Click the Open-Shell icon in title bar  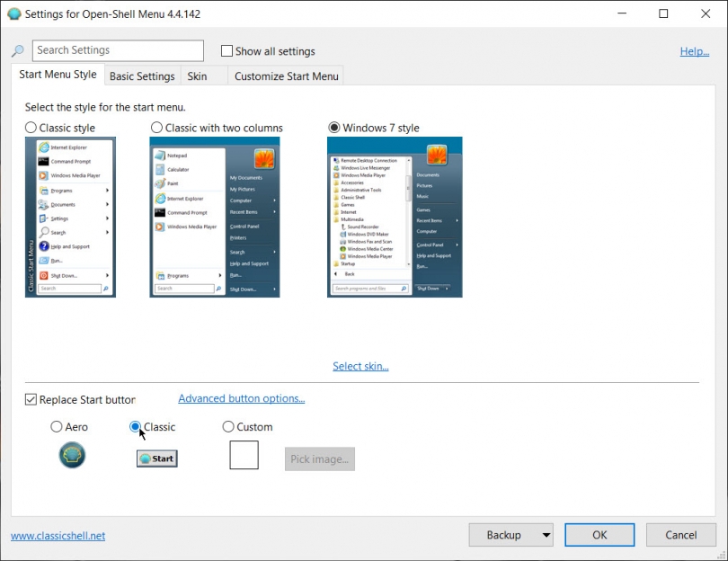coord(13,14)
